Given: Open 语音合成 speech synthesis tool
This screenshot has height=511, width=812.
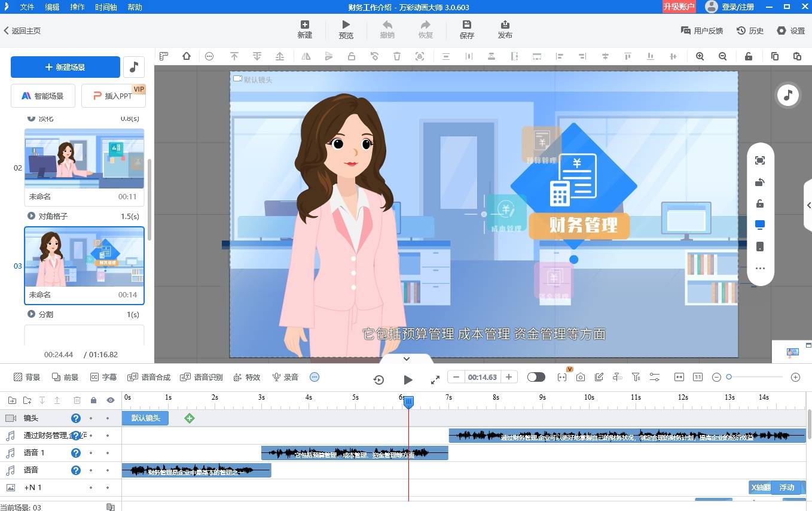Looking at the screenshot, I should 149,377.
